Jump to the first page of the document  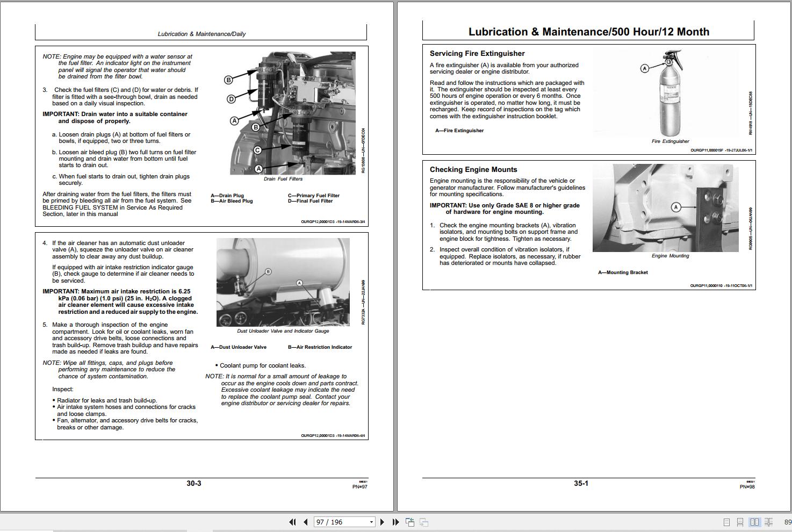click(292, 522)
